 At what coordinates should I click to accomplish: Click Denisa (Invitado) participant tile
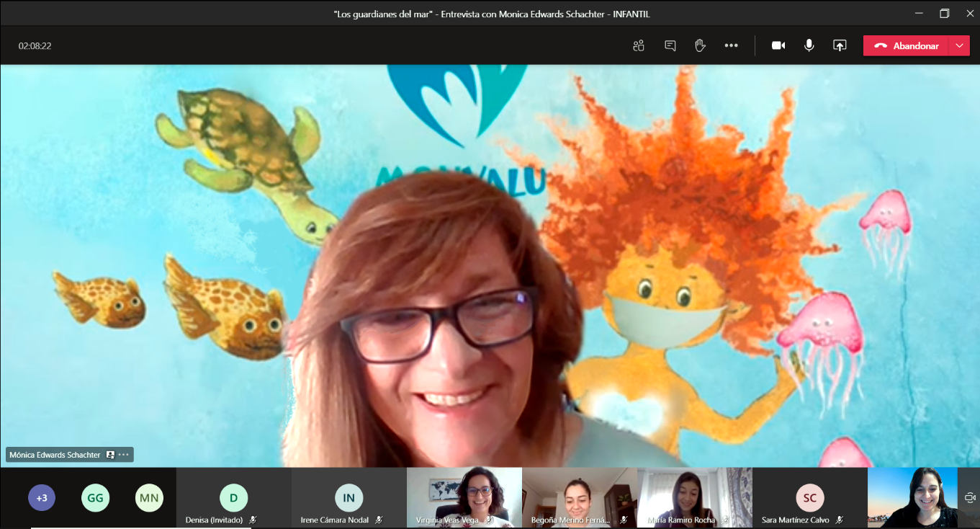click(233, 497)
